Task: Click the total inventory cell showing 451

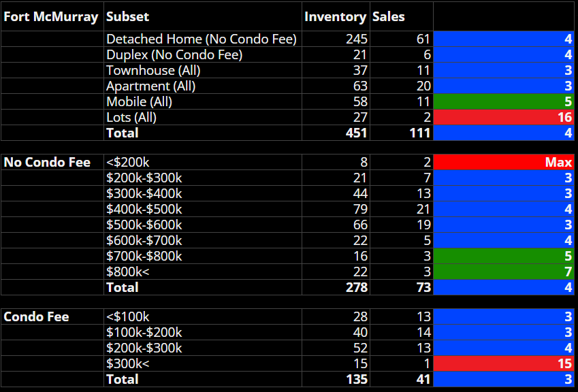Action: click(336, 133)
